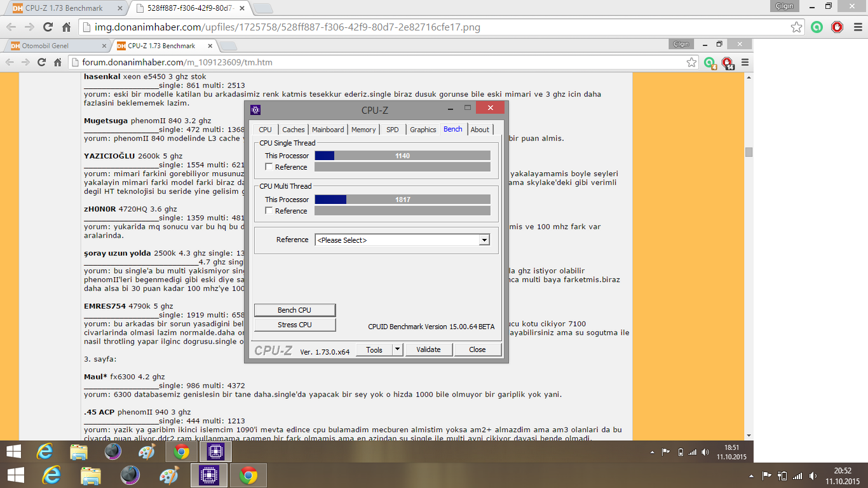Screen dimensions: 868x488
Task: Close the Otomobil Genel tab
Action: click(105, 46)
